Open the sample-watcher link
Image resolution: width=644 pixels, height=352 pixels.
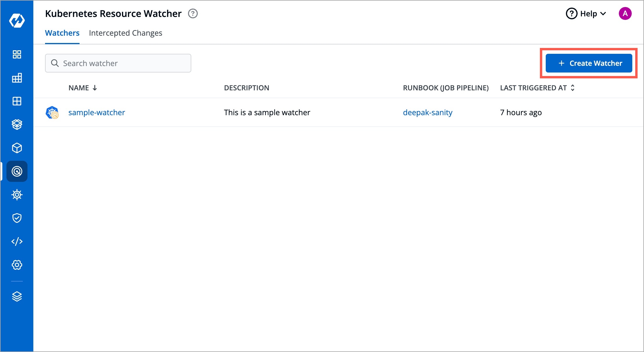click(97, 113)
